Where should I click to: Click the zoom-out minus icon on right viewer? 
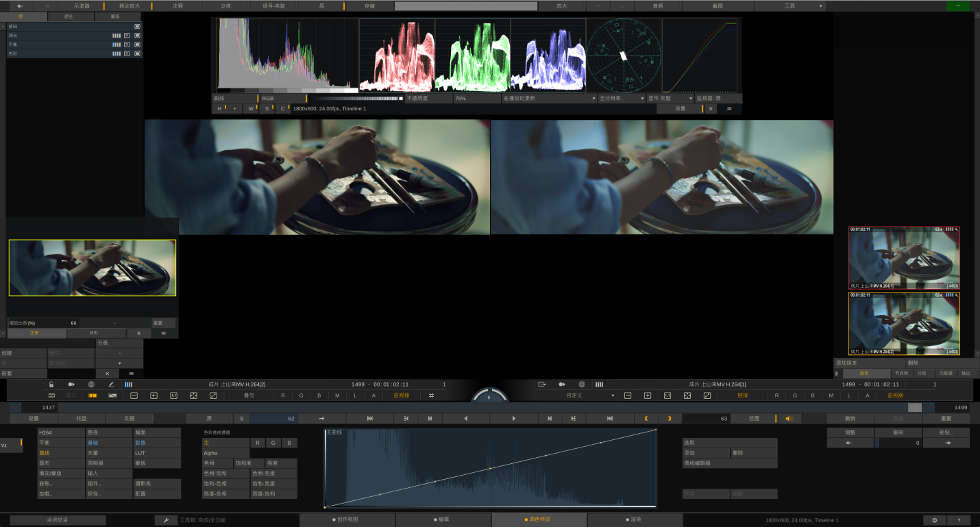pyautogui.click(x=627, y=395)
